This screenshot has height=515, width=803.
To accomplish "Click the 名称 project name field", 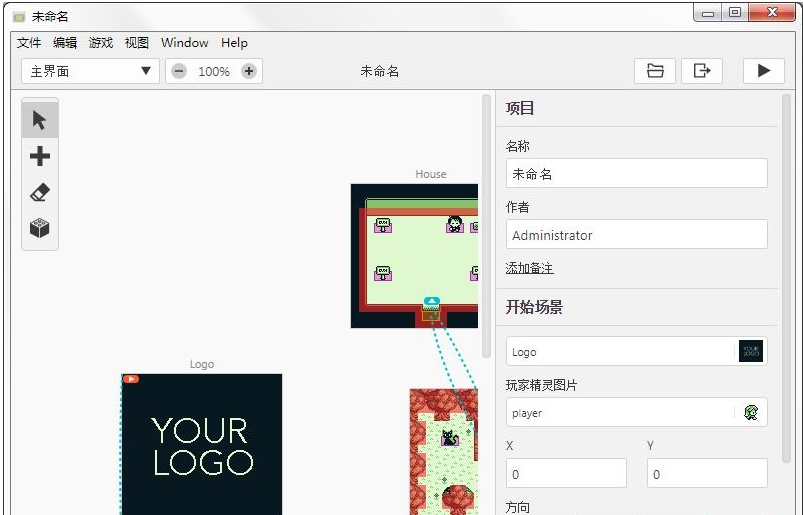I will tap(637, 173).
